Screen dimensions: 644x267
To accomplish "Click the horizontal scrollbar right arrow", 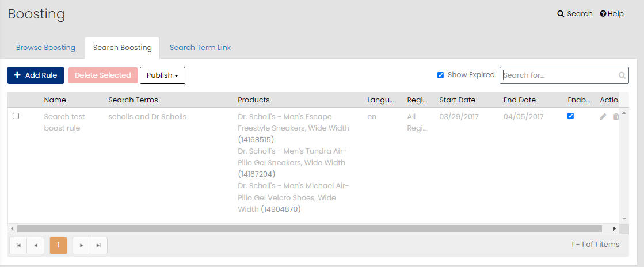I will [615, 229].
